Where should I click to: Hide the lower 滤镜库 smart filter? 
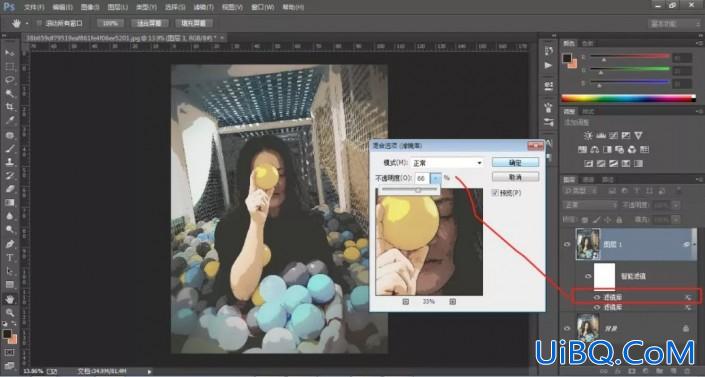click(x=597, y=307)
